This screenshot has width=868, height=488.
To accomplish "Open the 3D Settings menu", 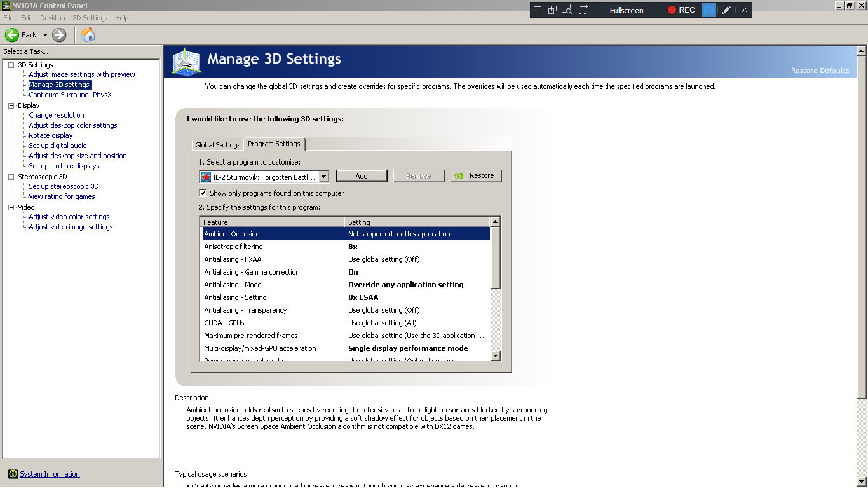I will click(90, 18).
